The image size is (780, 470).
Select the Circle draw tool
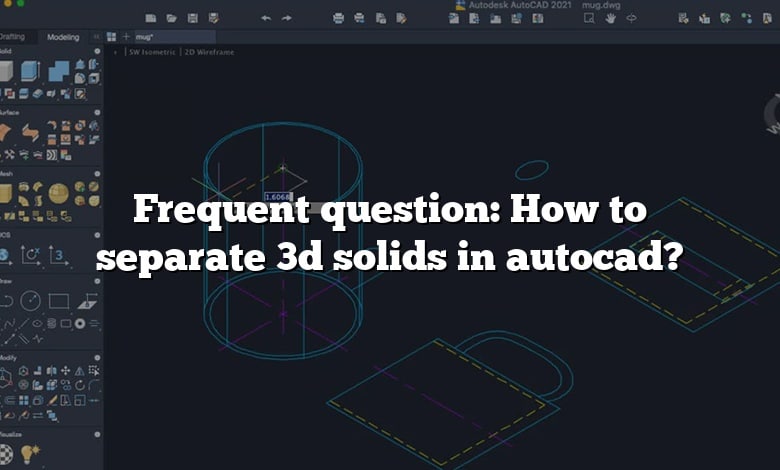[30, 300]
